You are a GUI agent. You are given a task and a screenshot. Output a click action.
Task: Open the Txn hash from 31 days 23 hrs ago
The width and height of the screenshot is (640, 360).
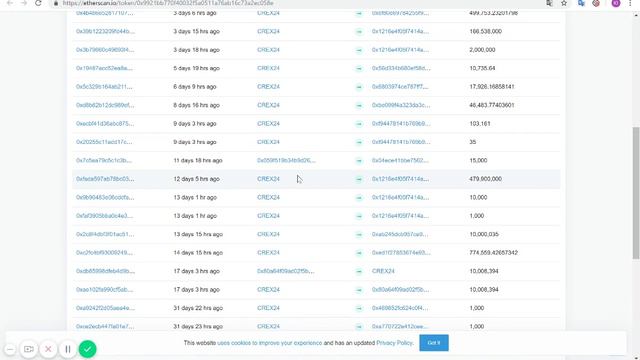pos(104,326)
